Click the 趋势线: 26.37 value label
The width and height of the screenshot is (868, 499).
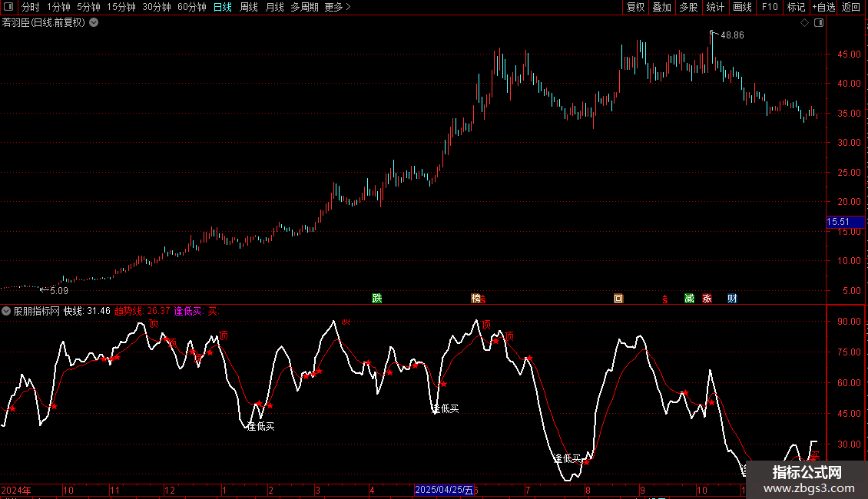(142, 312)
